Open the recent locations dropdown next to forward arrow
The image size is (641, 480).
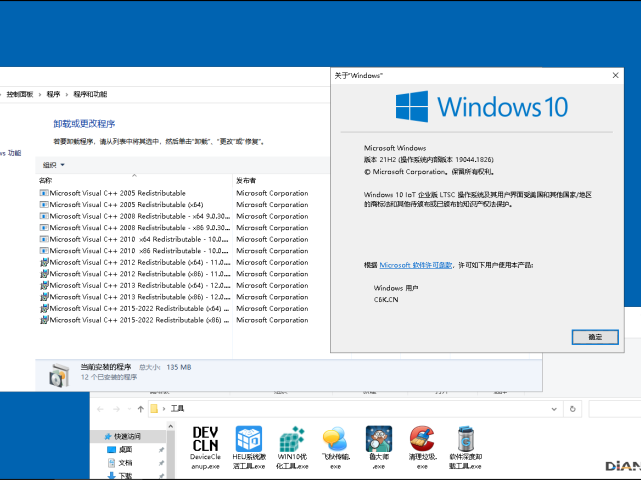tap(129, 409)
